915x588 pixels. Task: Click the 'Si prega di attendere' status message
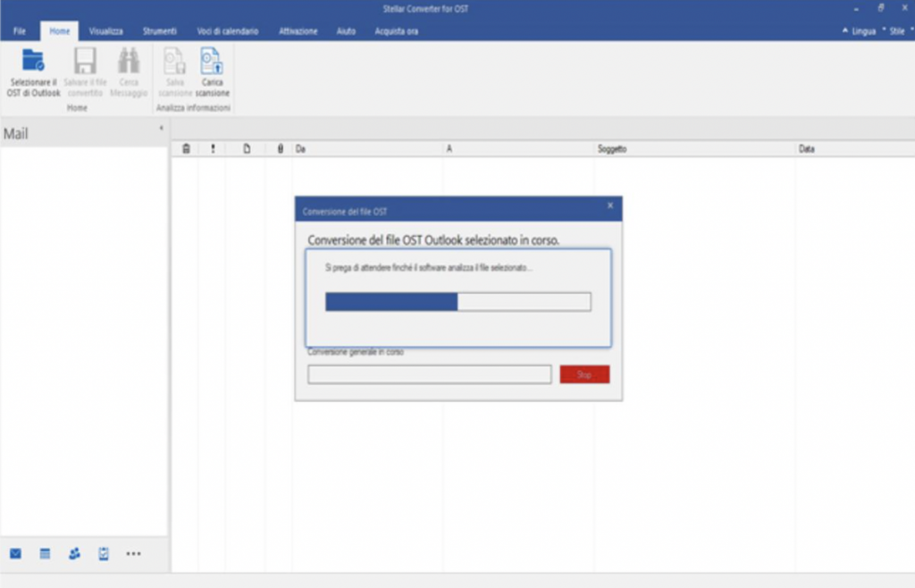point(428,268)
